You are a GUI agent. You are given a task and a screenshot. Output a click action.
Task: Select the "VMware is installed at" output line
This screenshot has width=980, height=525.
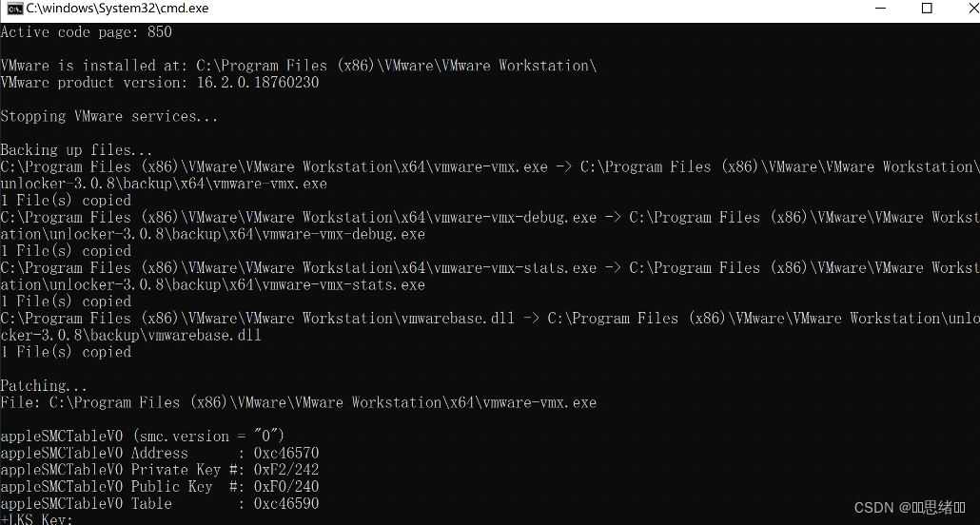(298, 66)
